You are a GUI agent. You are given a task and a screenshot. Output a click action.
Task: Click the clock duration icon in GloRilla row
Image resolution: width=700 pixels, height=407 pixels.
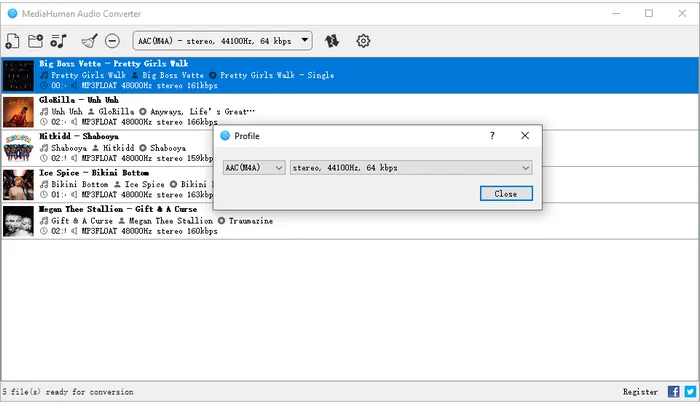coord(44,122)
